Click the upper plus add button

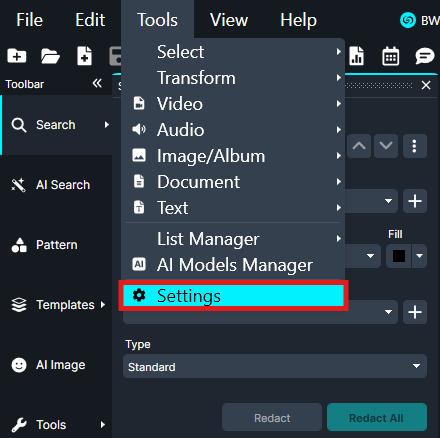415,201
